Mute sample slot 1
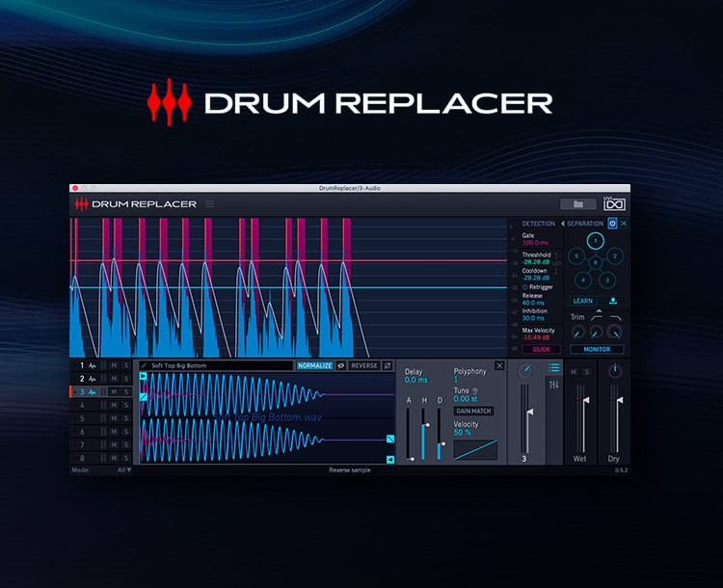The height and width of the screenshot is (588, 723). pos(114,365)
